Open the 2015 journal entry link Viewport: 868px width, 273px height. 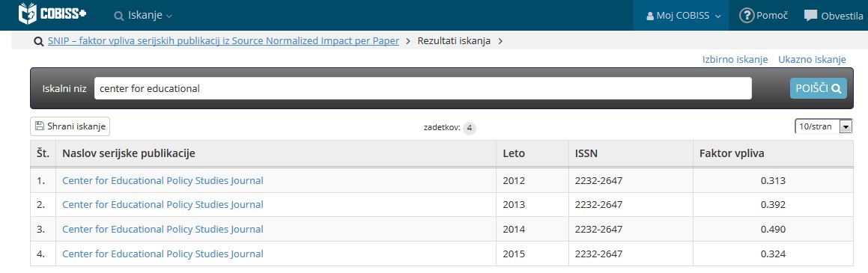coord(163,254)
